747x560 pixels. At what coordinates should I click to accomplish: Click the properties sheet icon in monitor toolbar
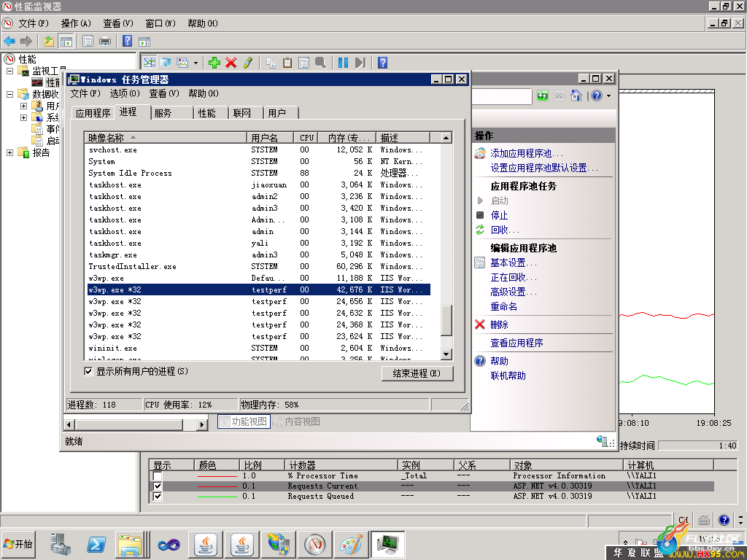(x=304, y=63)
